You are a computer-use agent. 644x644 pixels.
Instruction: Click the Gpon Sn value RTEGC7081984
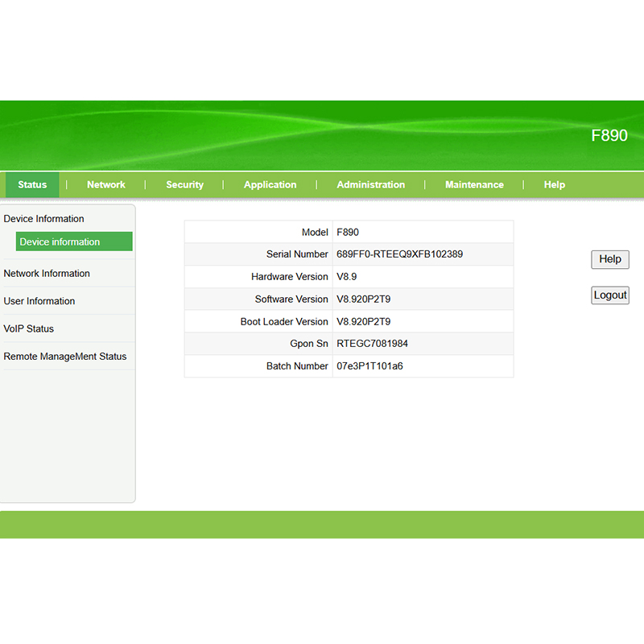[372, 344]
